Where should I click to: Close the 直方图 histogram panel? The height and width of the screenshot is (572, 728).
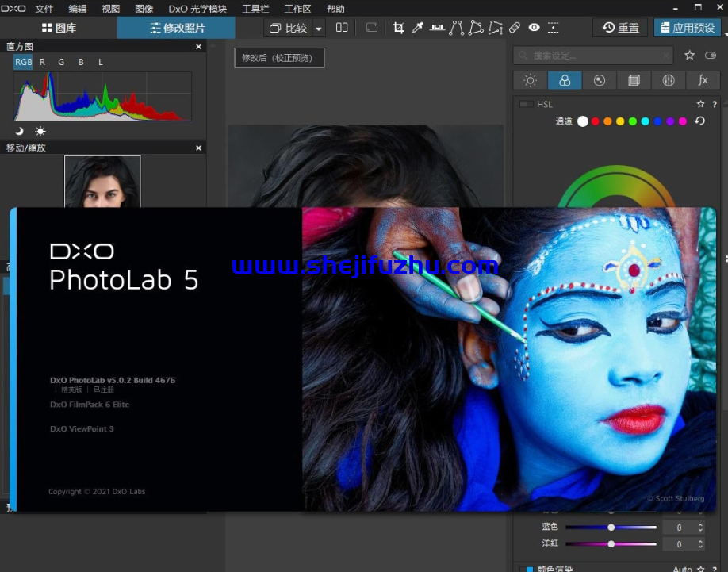point(199,47)
